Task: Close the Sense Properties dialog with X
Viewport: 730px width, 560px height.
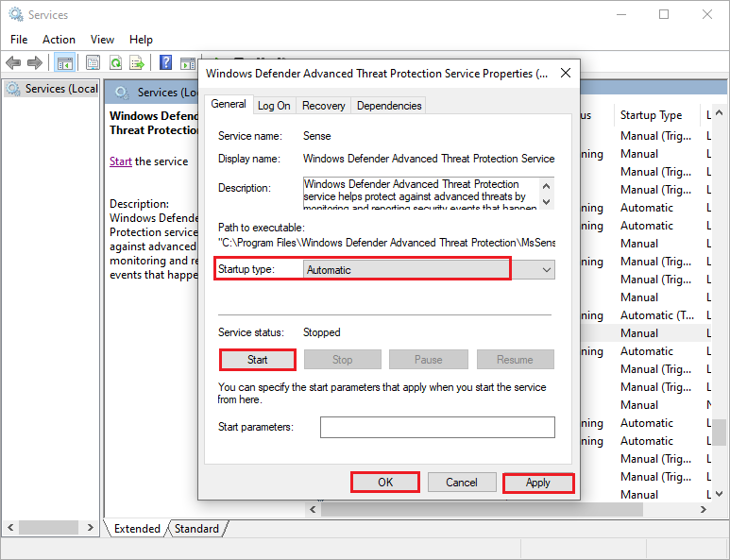Action: (x=566, y=73)
